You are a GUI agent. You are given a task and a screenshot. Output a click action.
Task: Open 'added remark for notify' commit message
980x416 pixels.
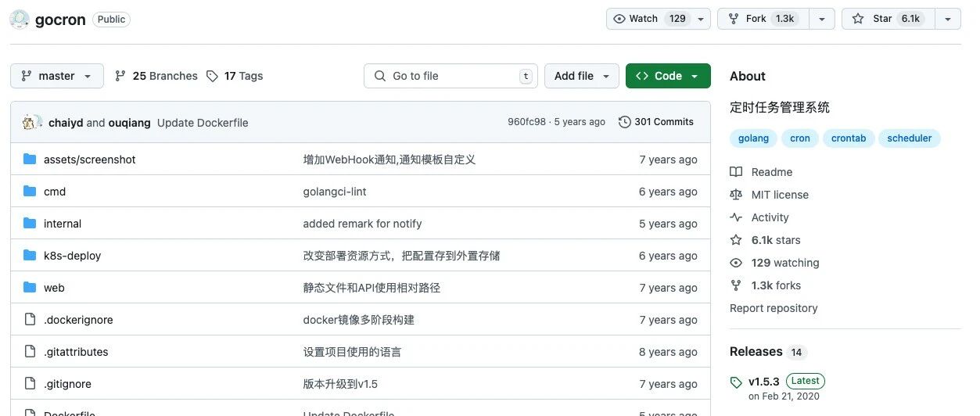362,224
